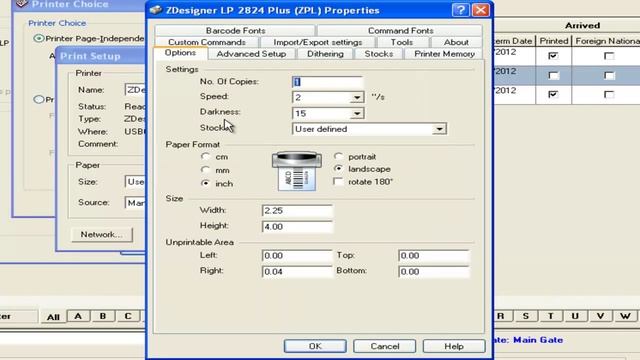640x360 pixels.
Task: Filter by letter R
Action: (x=501, y=316)
